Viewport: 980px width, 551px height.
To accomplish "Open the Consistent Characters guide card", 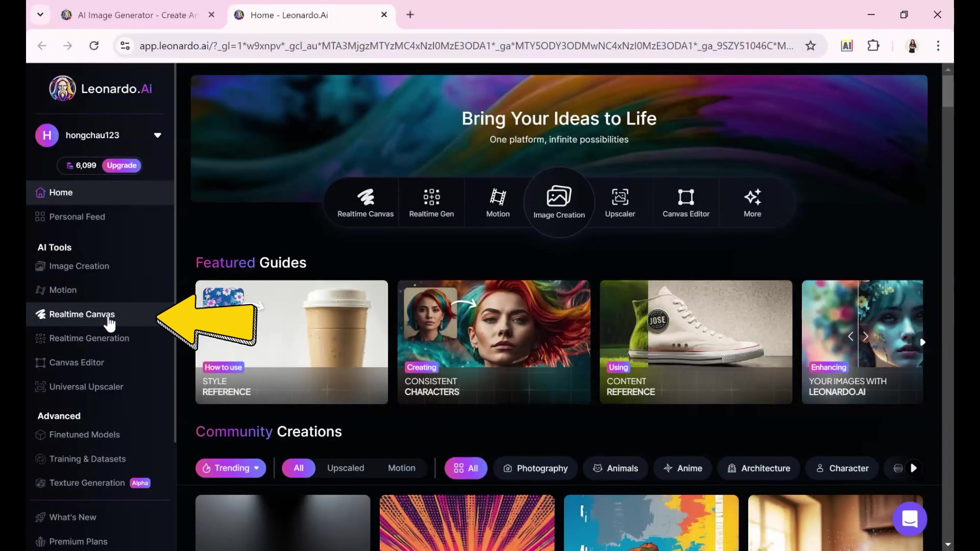I will (x=494, y=342).
